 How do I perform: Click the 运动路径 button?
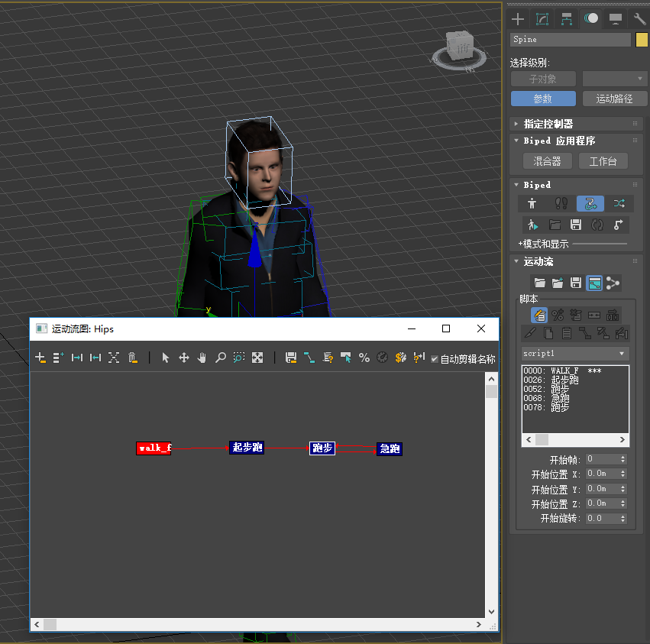[614, 99]
